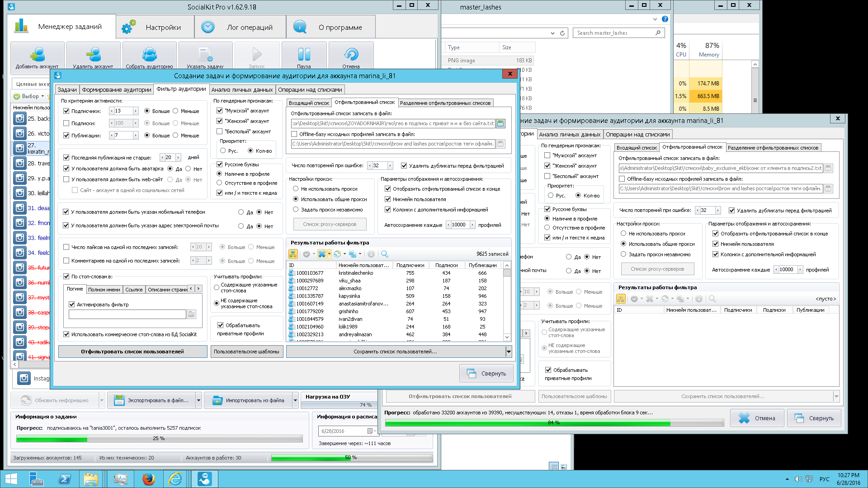
Task: Open Task Manager tab with bar chart icon
Action: pyautogui.click(x=61, y=27)
